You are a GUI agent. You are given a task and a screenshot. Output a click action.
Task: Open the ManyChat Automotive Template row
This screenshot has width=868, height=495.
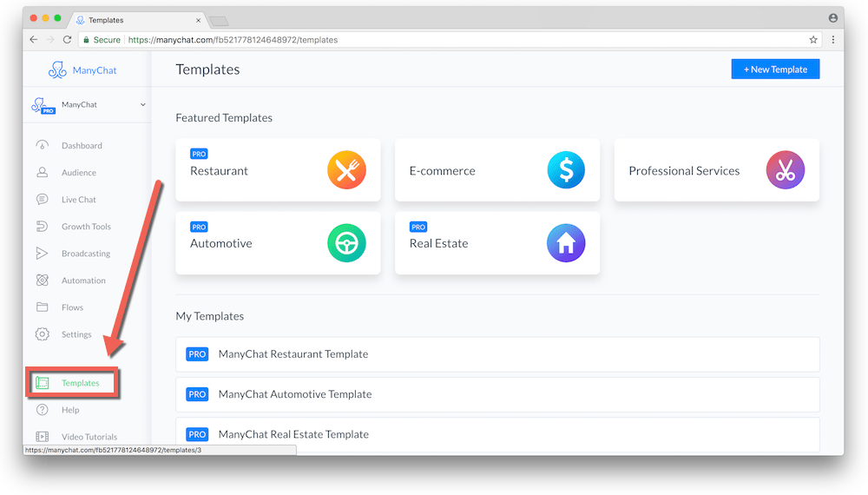497,395
